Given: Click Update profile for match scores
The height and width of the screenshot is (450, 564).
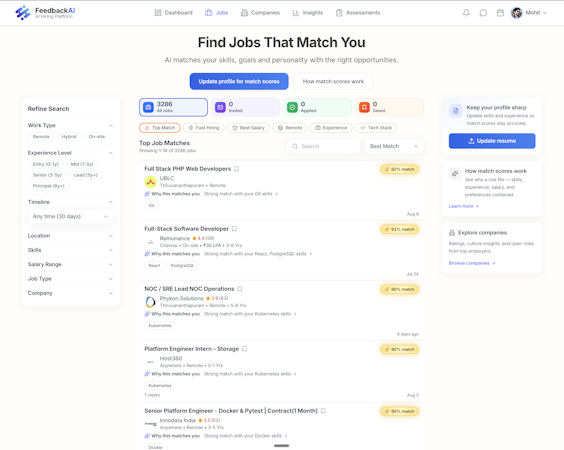Looking at the screenshot, I should (239, 81).
